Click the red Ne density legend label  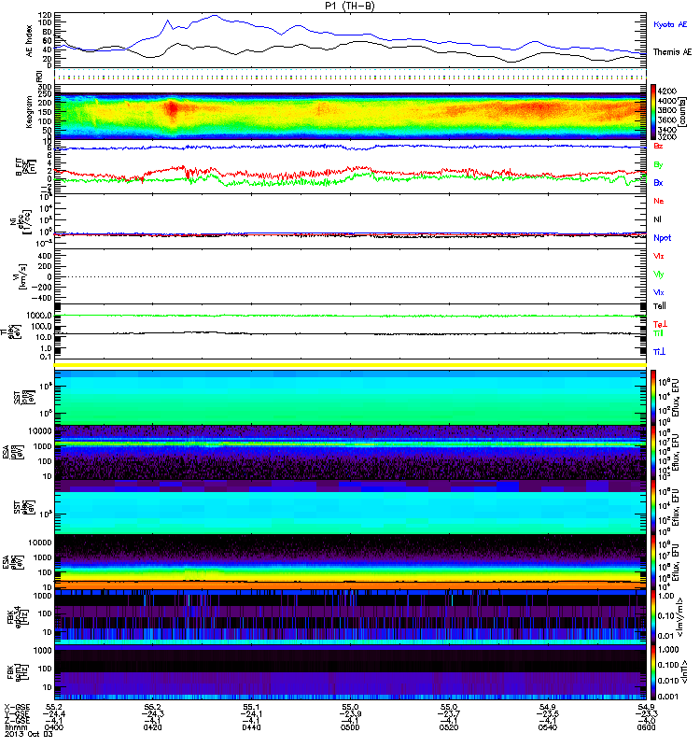coord(659,201)
